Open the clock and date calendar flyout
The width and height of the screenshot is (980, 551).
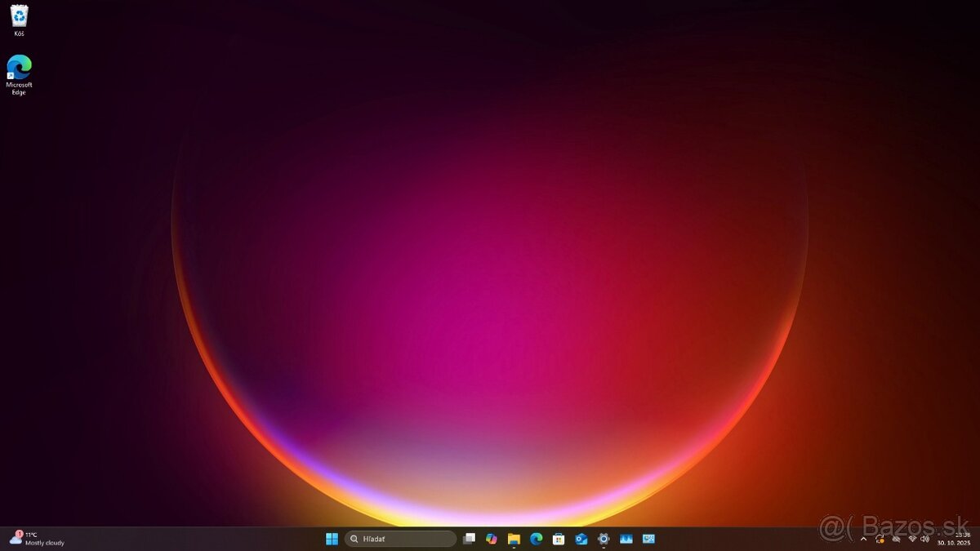click(x=953, y=539)
